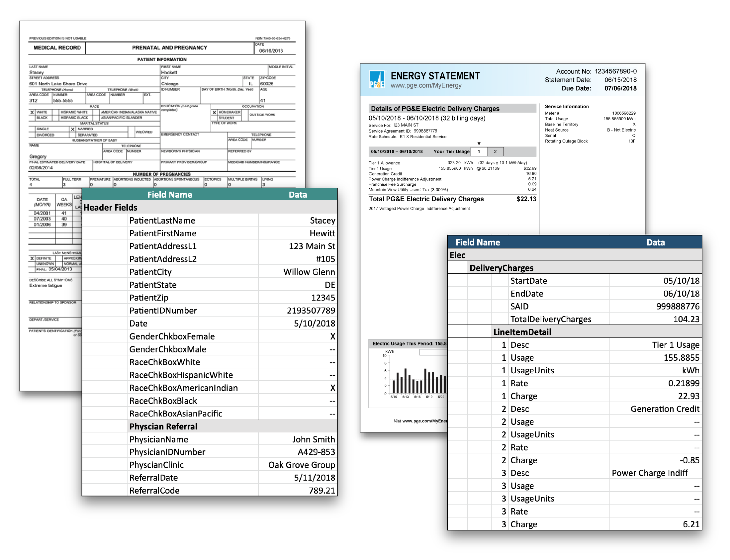Viewport: 730px width, 560px height.
Task: Tick the SINGLE marital status box
Action: (32, 129)
